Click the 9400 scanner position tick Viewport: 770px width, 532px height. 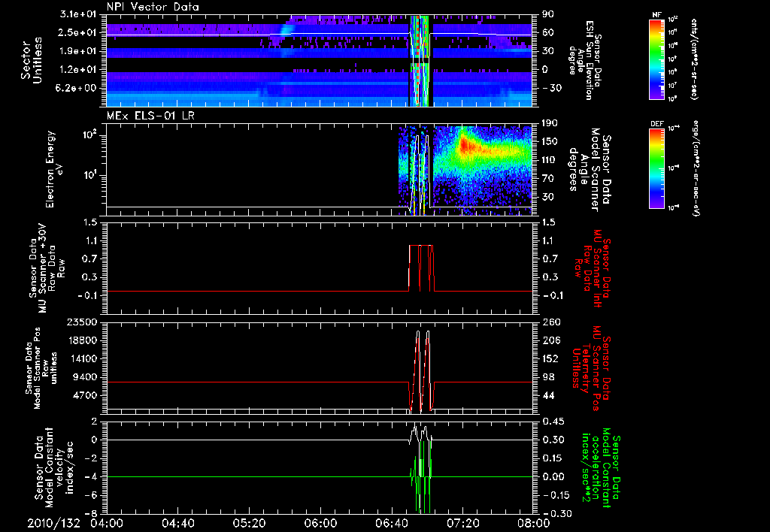(x=85, y=377)
